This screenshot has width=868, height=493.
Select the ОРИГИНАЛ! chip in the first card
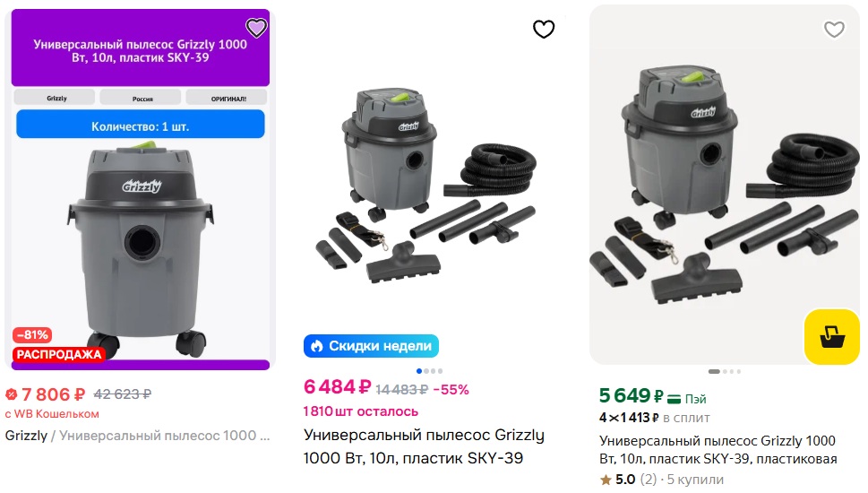[x=227, y=98]
